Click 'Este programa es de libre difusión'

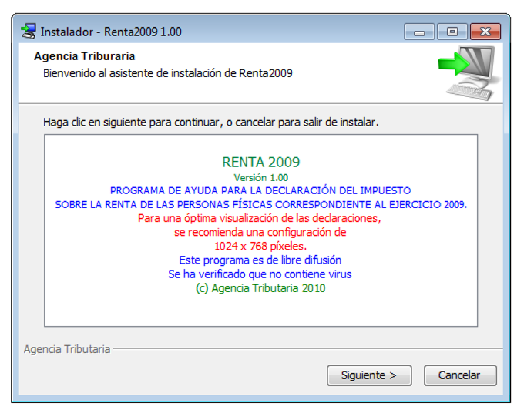click(x=260, y=260)
